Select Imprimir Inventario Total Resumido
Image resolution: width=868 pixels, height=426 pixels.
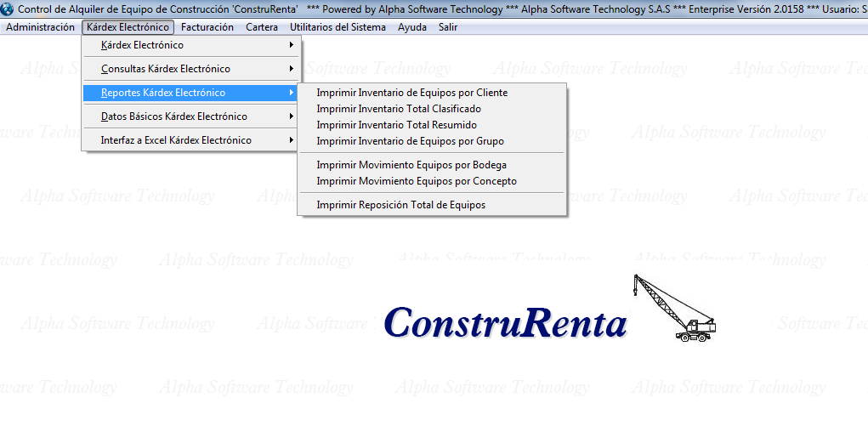click(396, 125)
